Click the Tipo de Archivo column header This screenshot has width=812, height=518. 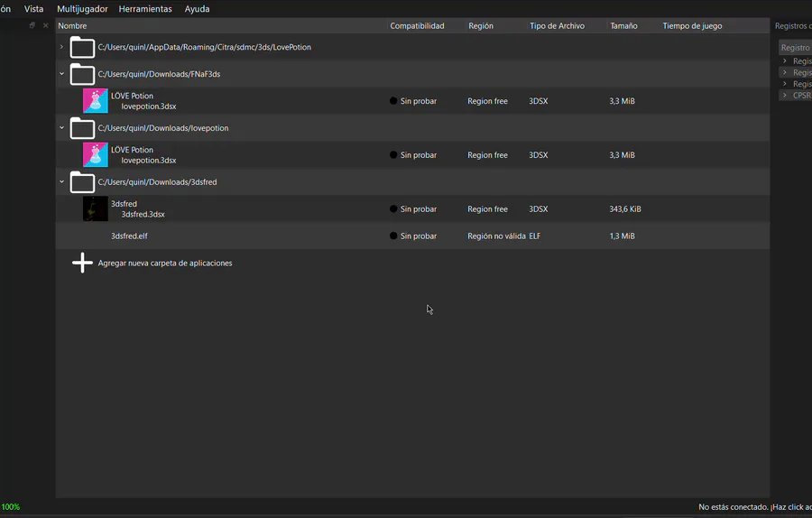pos(557,26)
